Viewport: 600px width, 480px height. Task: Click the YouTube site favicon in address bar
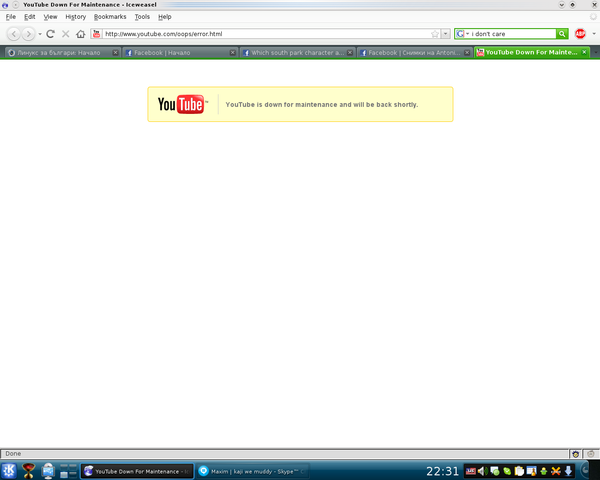click(x=96, y=34)
